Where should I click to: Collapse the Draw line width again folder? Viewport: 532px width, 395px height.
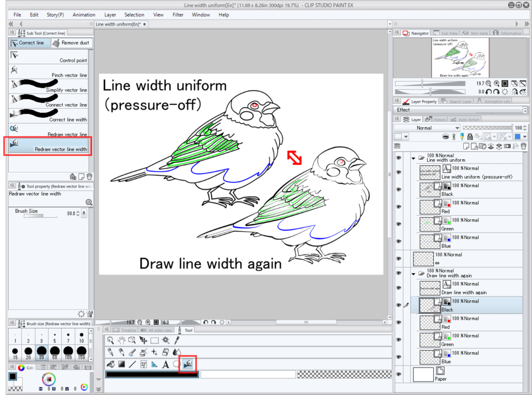click(x=413, y=274)
